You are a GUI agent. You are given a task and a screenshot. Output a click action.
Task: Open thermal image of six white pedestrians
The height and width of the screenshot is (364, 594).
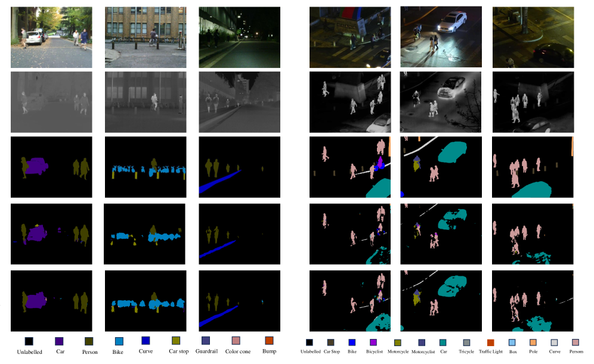(x=533, y=102)
